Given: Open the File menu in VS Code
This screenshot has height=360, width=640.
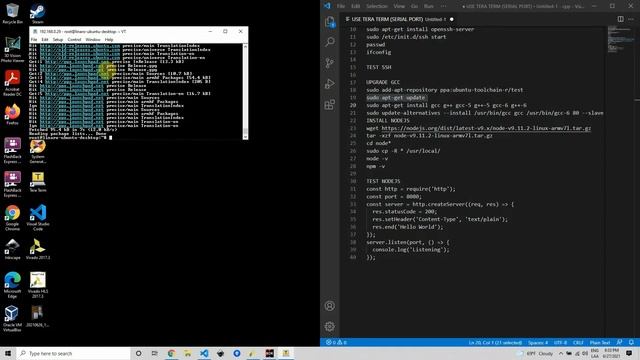Looking at the screenshot, I should [341, 6].
